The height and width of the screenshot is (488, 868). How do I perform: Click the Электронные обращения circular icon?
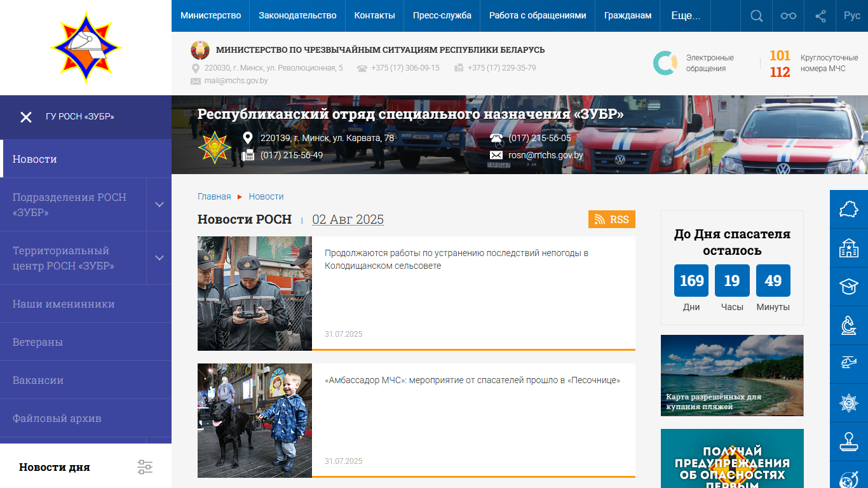pos(665,63)
